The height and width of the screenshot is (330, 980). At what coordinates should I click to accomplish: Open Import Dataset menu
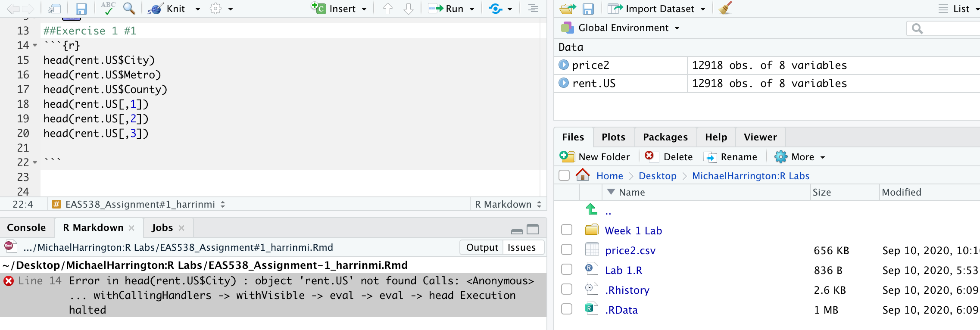pos(656,9)
